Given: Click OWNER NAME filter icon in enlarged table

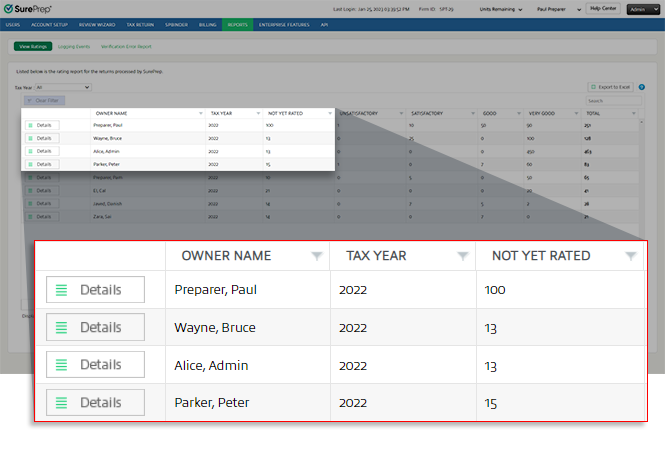Looking at the screenshot, I should [x=317, y=256].
